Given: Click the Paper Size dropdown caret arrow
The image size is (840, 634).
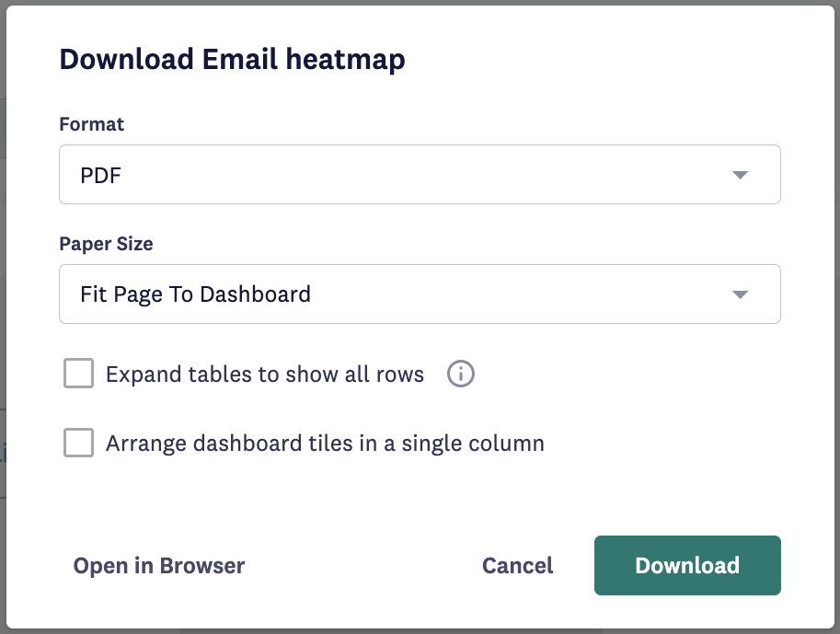Looking at the screenshot, I should [x=740, y=294].
